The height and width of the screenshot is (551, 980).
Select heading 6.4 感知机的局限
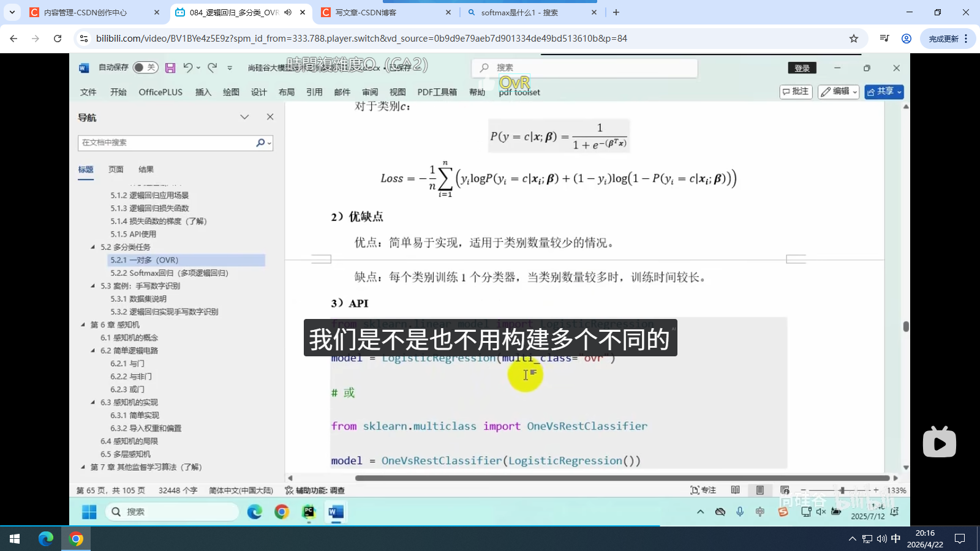(x=129, y=441)
